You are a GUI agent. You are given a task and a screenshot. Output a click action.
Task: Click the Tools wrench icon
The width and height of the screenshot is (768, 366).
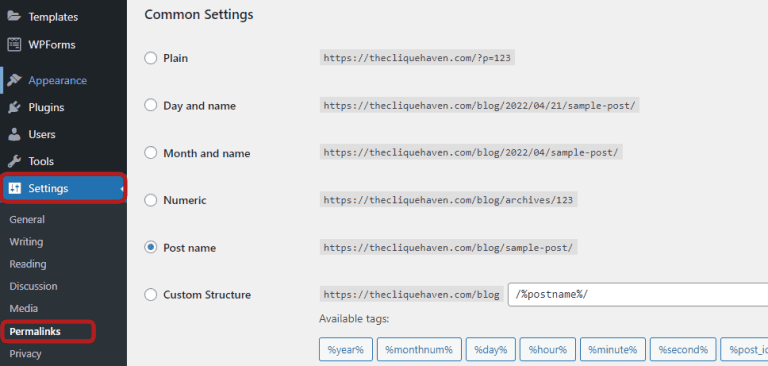click(x=14, y=161)
